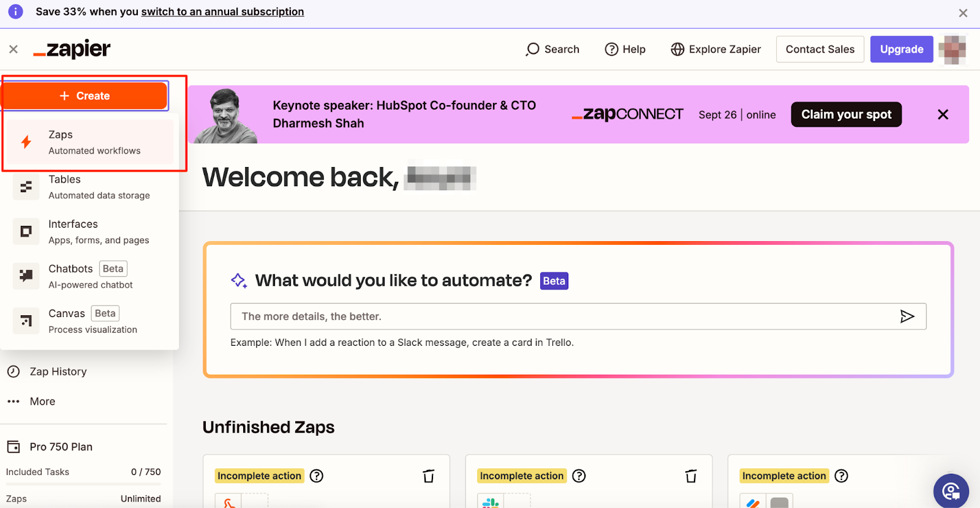Click the question mark Help icon
This screenshot has height=508, width=980.
(x=611, y=49)
